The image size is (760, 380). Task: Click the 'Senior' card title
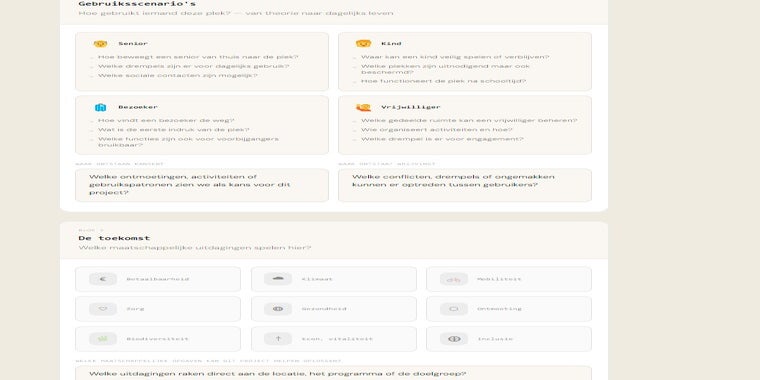[x=133, y=44]
